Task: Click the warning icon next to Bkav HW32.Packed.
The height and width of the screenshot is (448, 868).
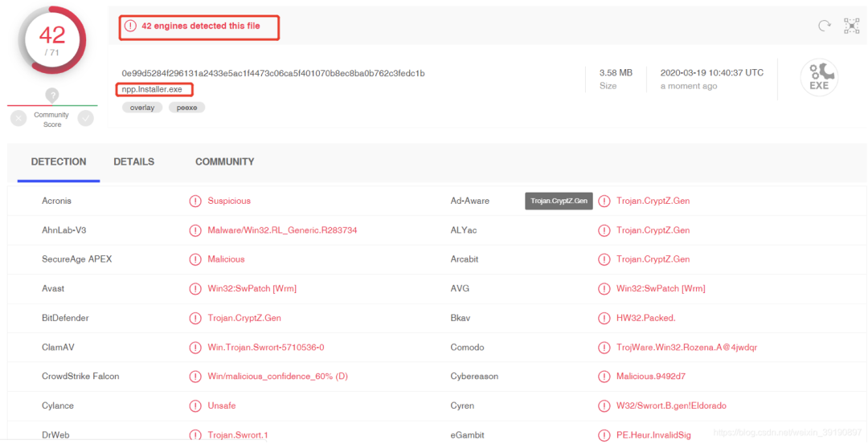Action: coord(604,318)
